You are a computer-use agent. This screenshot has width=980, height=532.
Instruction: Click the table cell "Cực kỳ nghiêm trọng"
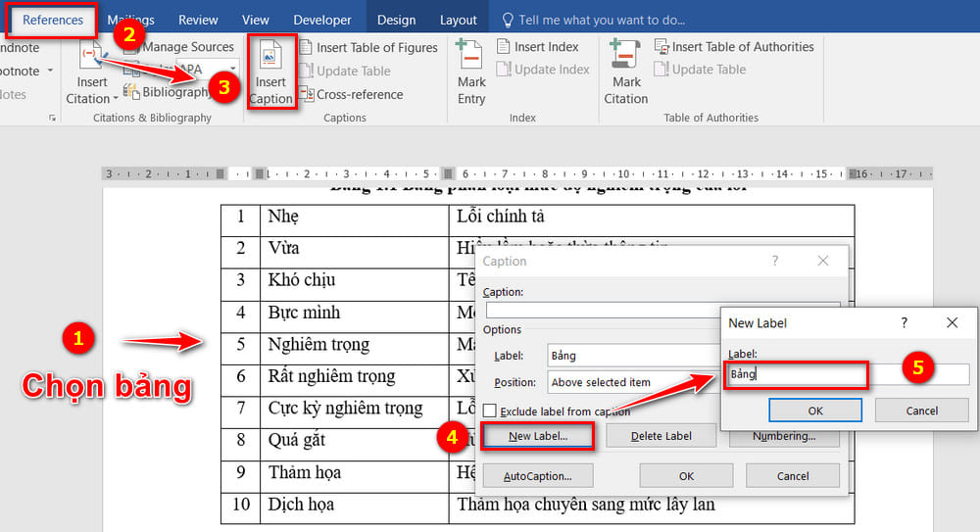click(355, 412)
